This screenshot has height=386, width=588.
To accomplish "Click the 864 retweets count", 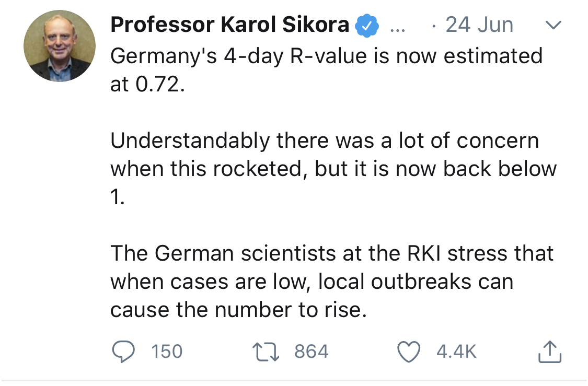I will (312, 352).
